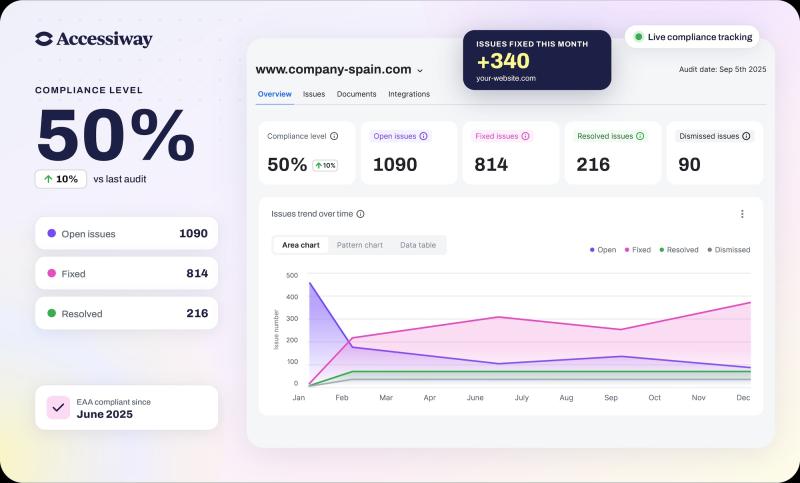Click the Live compliance tracking badge
The image size is (800, 483).
click(691, 37)
